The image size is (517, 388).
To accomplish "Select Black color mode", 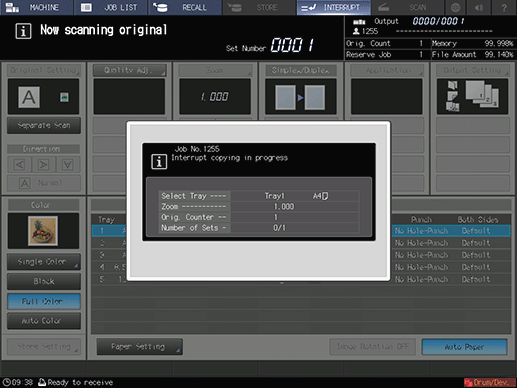I will point(44,281).
